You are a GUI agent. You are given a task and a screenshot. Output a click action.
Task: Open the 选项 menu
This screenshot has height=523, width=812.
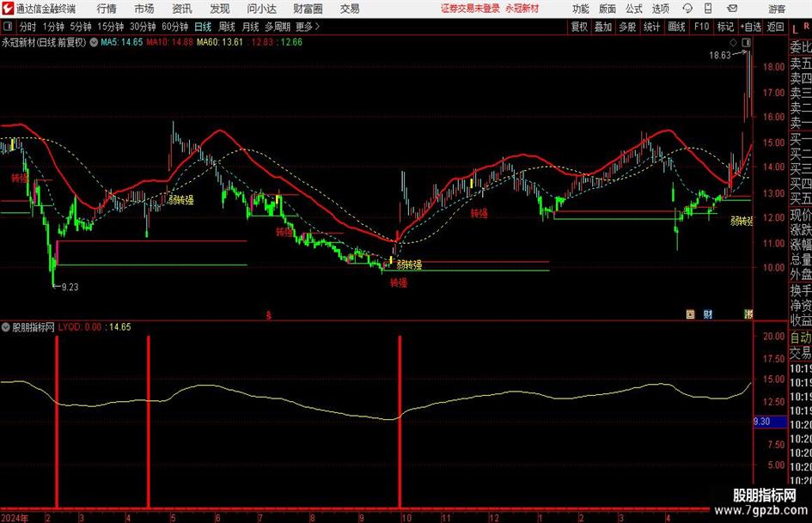coord(660,9)
